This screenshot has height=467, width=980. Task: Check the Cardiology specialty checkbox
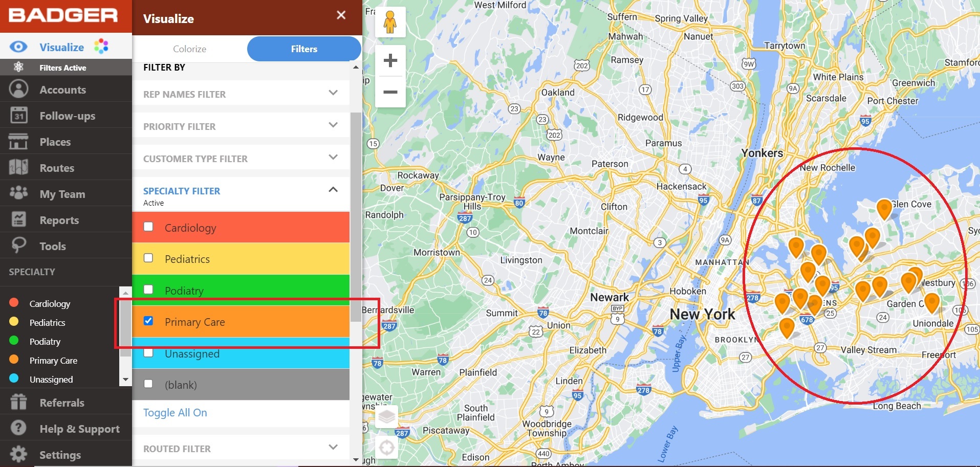tap(148, 227)
